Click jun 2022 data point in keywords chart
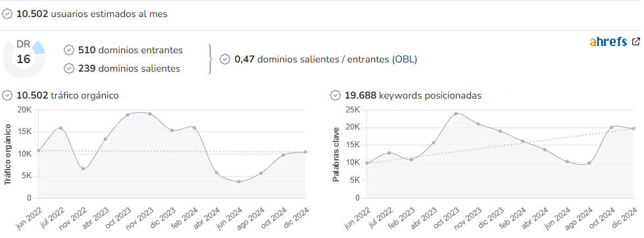Viewport: 644px width, 238px height. tap(367, 163)
